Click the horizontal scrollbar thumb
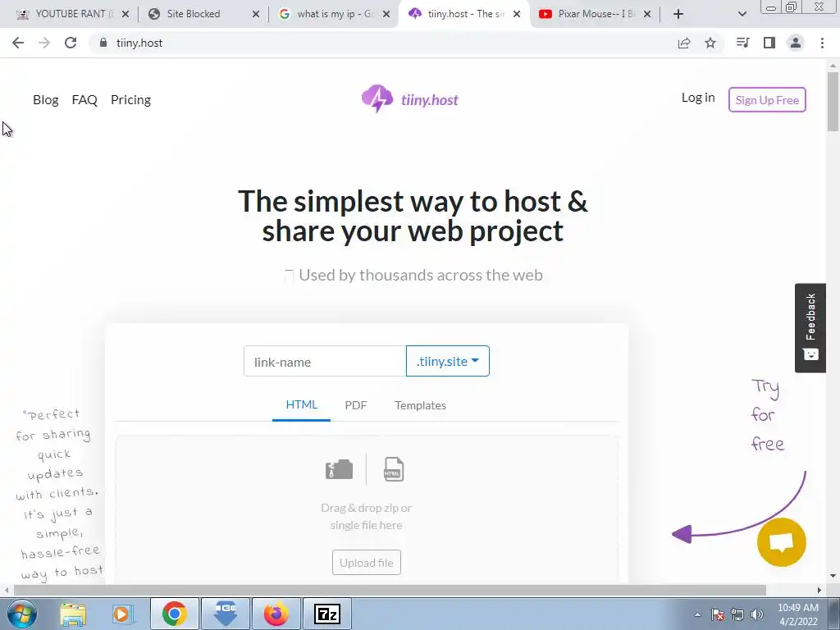This screenshot has width=840, height=630. (390, 590)
